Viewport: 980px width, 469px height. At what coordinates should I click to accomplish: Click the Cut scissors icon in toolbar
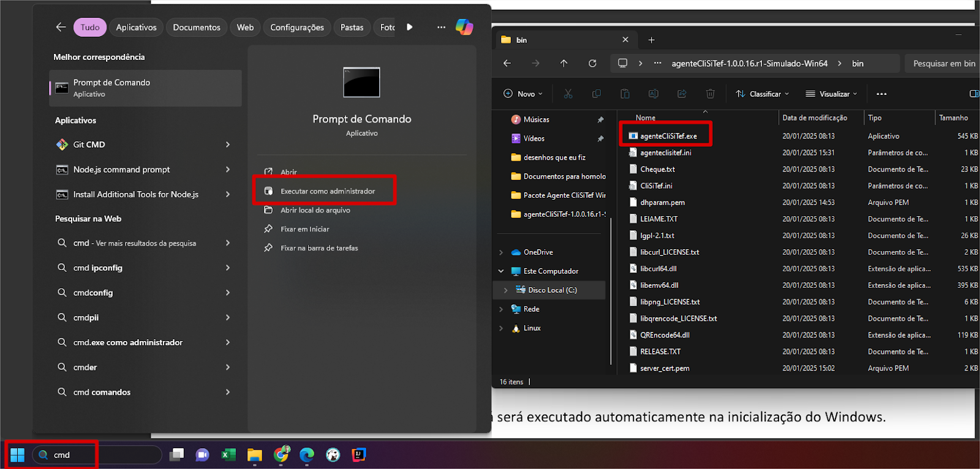click(x=568, y=94)
